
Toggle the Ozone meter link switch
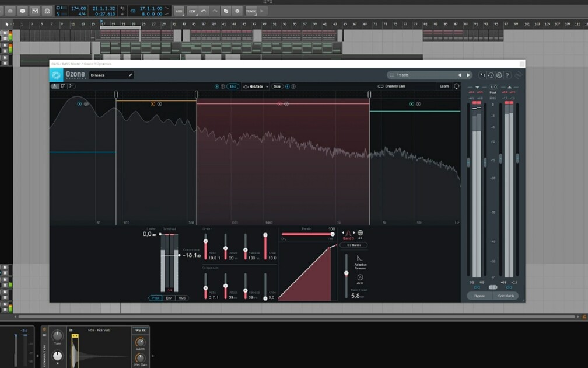click(493, 287)
